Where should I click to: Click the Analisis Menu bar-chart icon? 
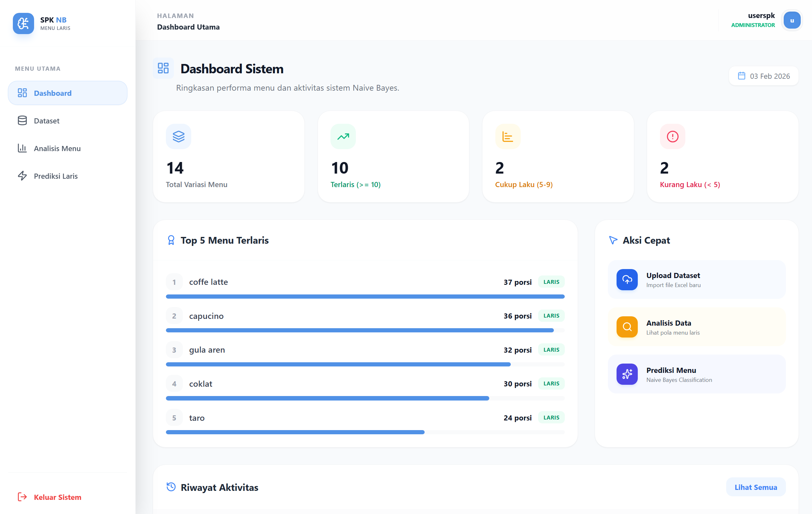click(x=22, y=148)
